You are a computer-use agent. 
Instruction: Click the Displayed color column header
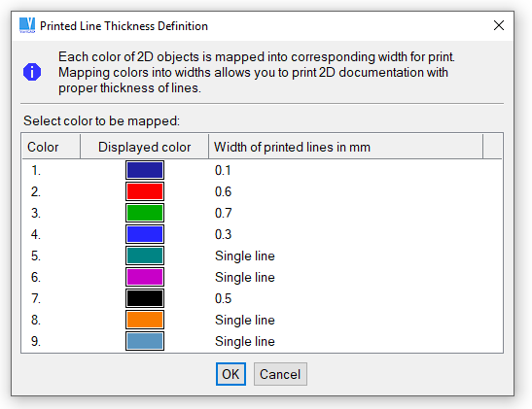(x=144, y=147)
